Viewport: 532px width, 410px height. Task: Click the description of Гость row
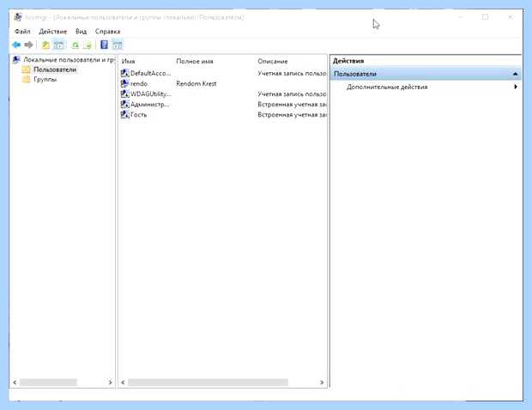click(x=292, y=115)
